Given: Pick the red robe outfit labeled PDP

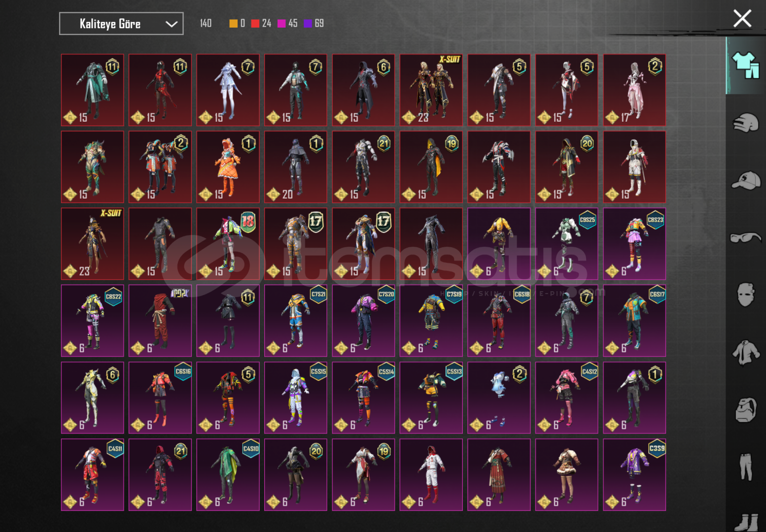Looking at the screenshot, I should pos(160,321).
